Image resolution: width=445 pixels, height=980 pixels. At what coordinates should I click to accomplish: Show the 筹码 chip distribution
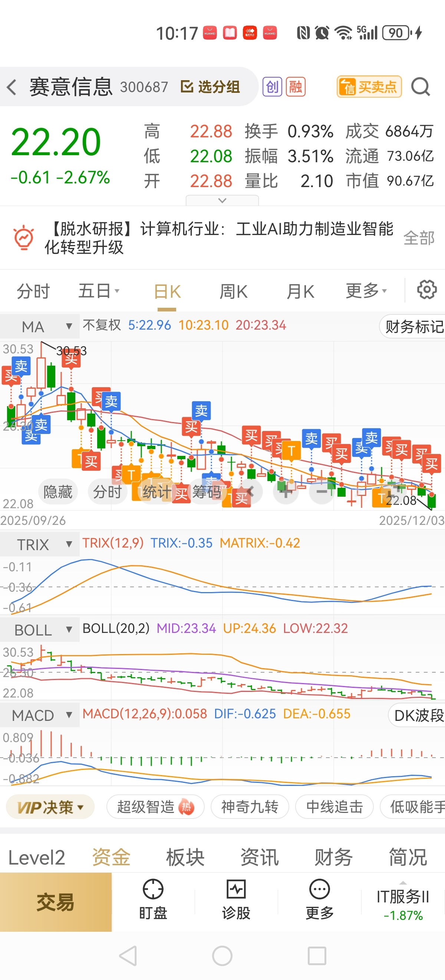click(x=207, y=492)
